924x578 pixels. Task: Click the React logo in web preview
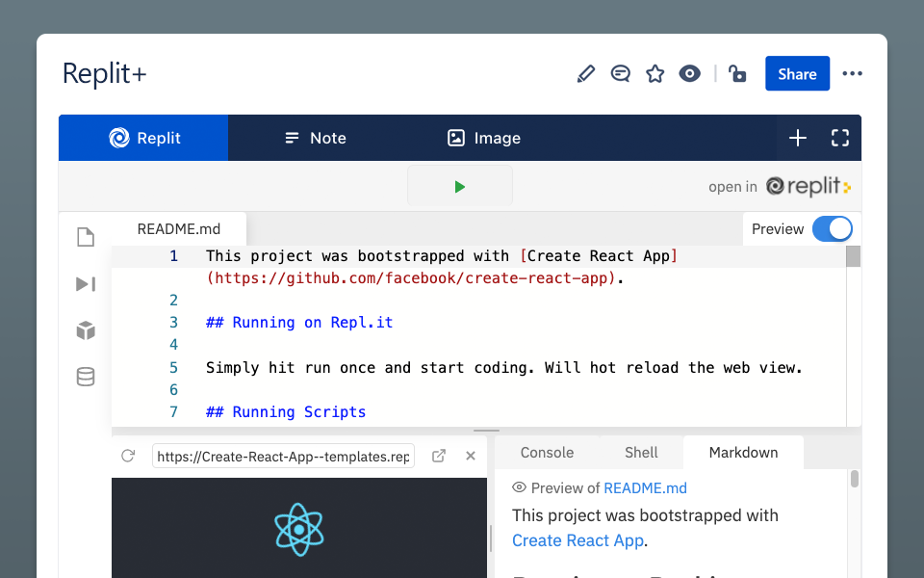point(299,530)
